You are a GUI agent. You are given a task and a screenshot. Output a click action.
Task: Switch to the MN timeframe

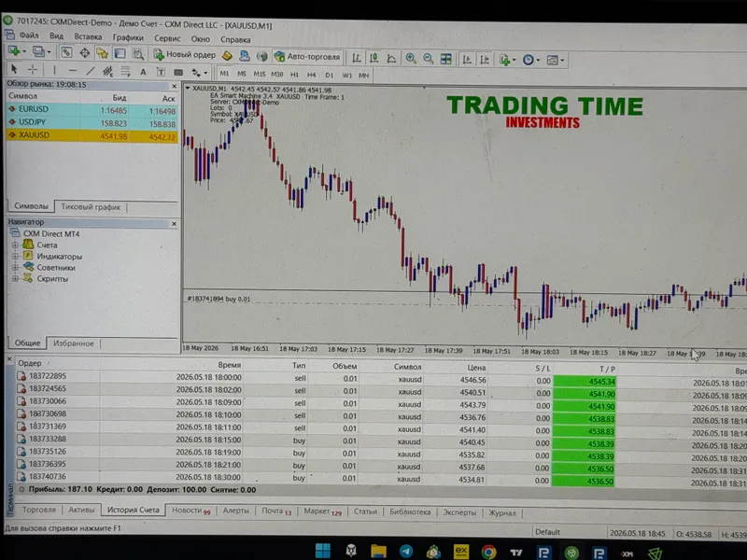pyautogui.click(x=363, y=76)
